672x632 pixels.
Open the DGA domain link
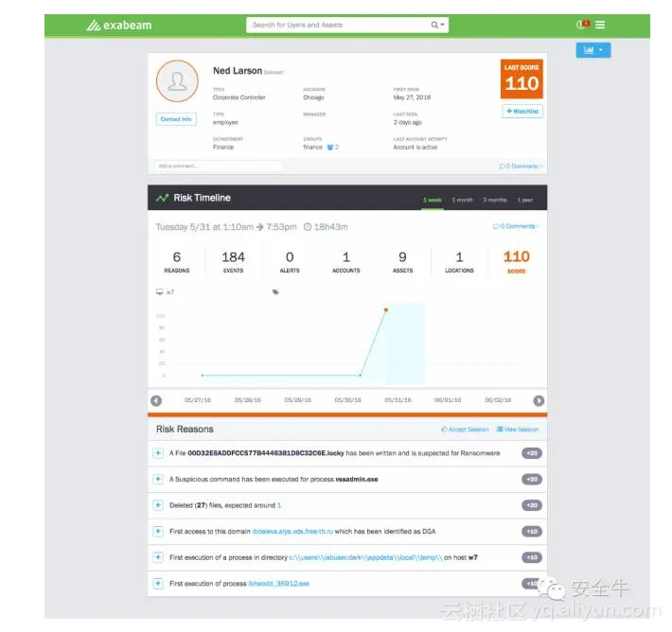click(292, 532)
